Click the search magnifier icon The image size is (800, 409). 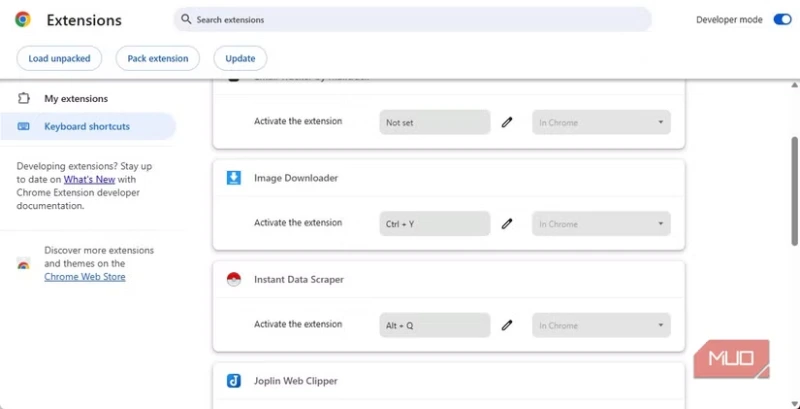[185, 20]
